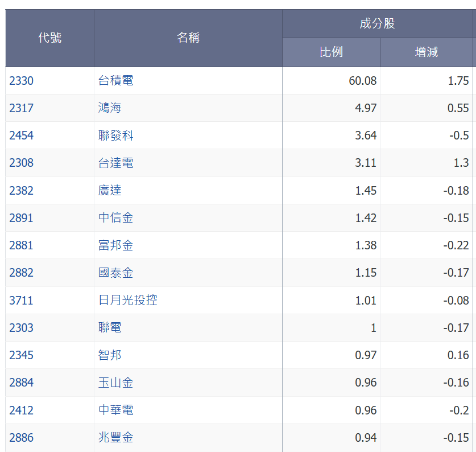476x452 pixels.
Task: Click the 中信金 hyperlink
Action: [x=114, y=217]
